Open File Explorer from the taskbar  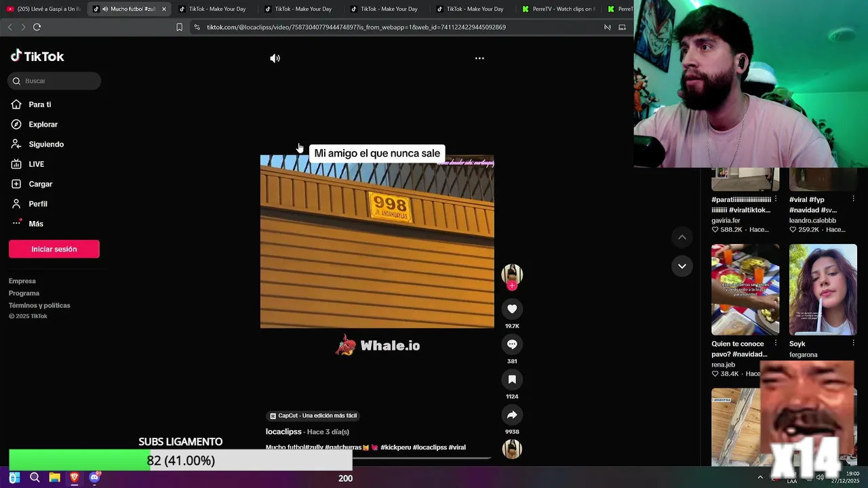click(x=54, y=478)
